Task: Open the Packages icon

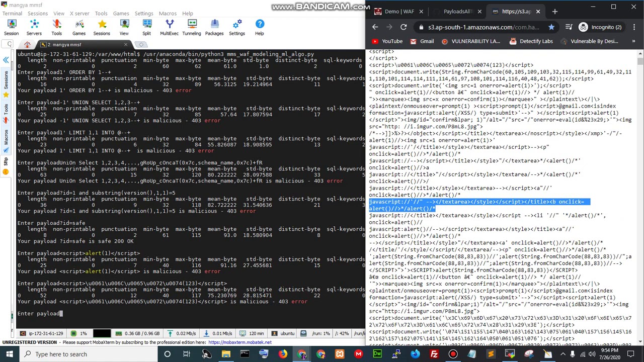Action: tap(214, 28)
